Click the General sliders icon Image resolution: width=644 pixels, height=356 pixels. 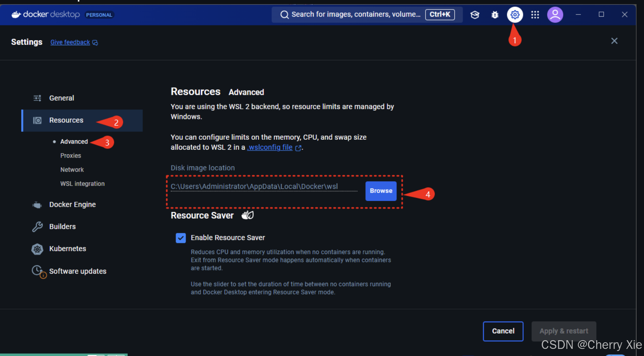(x=37, y=98)
